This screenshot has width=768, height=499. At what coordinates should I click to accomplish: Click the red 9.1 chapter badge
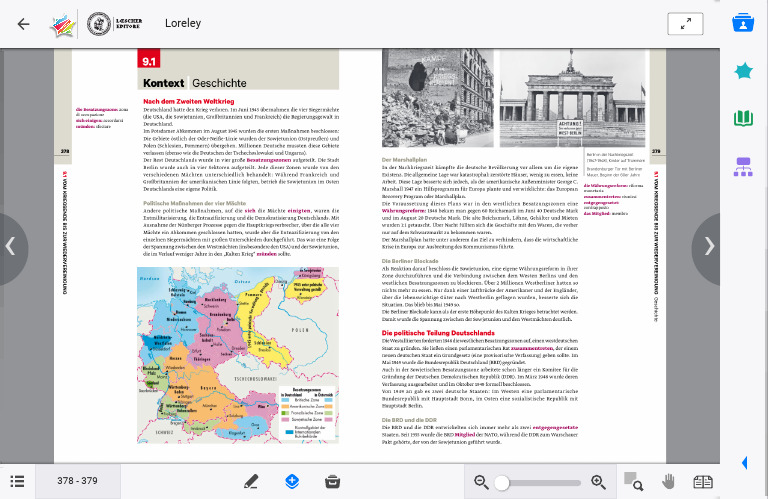pyautogui.click(x=149, y=59)
